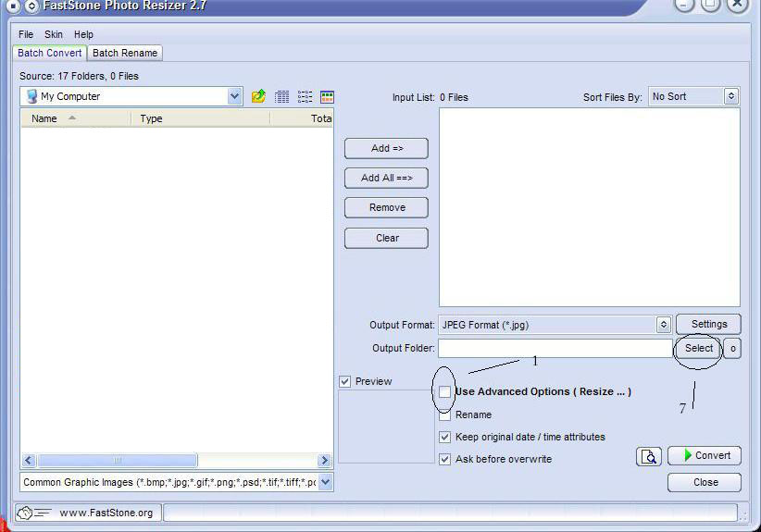Switch file list to list view icon
The width and height of the screenshot is (761, 532).
click(305, 96)
